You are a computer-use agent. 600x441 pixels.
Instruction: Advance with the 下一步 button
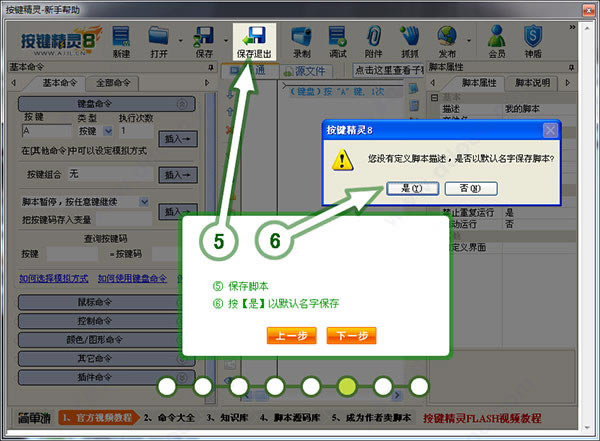tap(352, 336)
